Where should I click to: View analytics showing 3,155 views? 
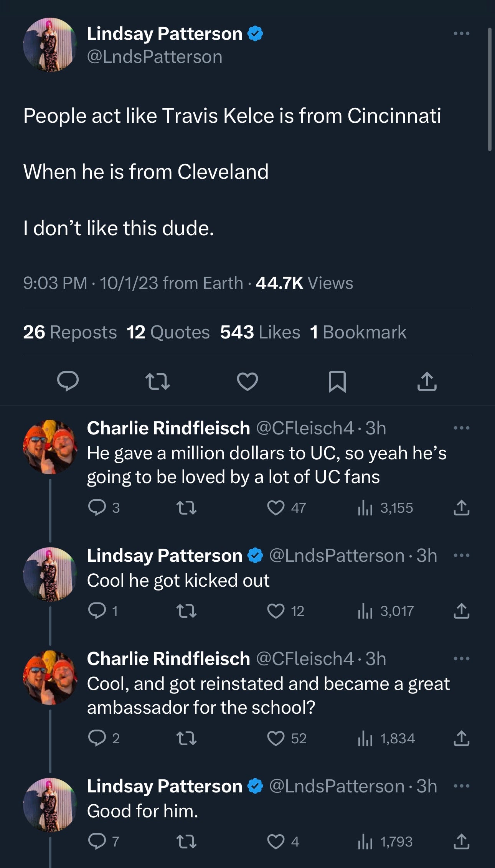pos(385,508)
